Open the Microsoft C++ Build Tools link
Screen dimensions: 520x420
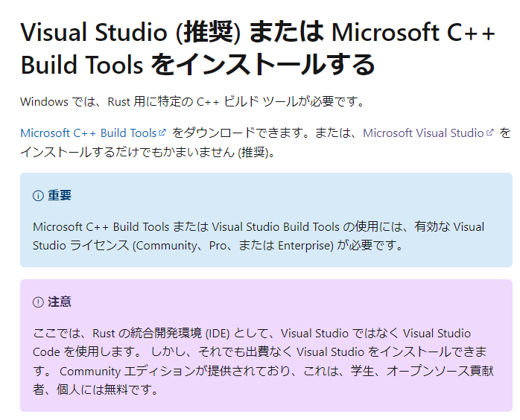[88, 133]
